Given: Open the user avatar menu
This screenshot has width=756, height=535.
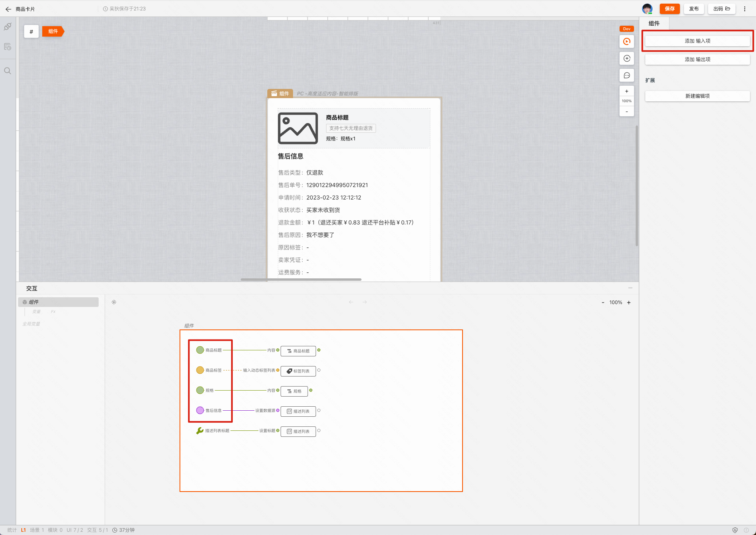Looking at the screenshot, I should pyautogui.click(x=647, y=9).
